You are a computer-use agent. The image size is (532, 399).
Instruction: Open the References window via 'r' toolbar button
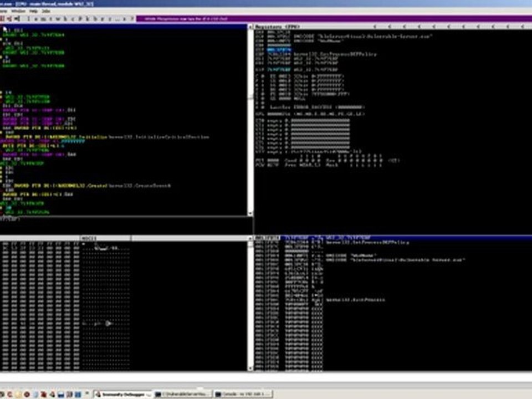110,19
